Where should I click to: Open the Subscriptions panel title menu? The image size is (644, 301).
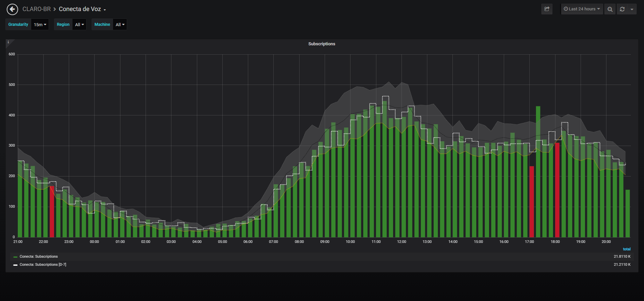coord(322,44)
